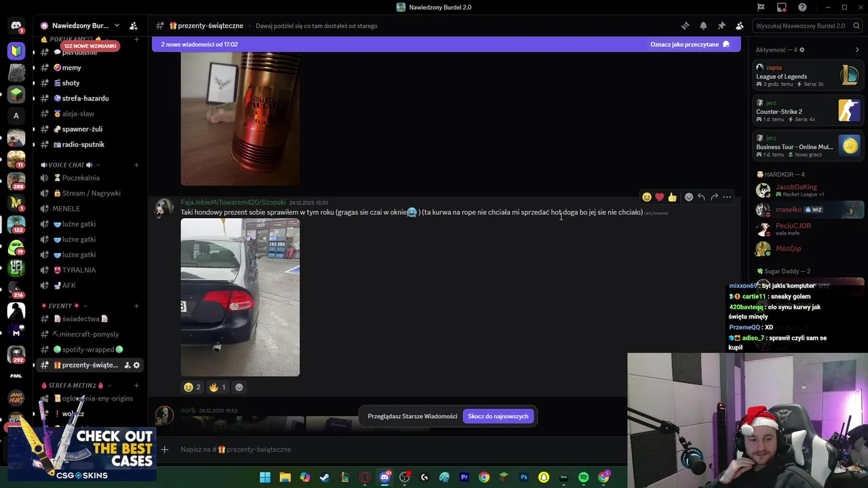This screenshot has height=488, width=868.
Task: Click invite icon on prezenty-świąteczne channel
Action: click(127, 365)
